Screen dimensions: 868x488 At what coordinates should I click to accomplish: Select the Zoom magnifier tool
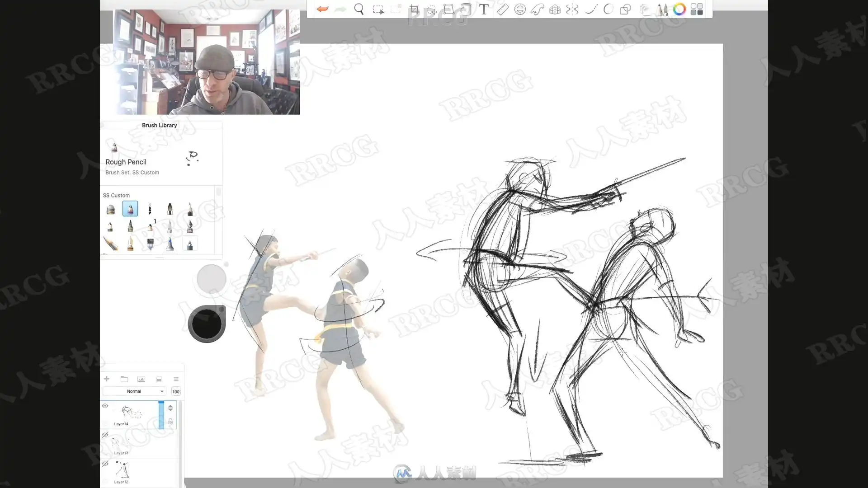click(359, 9)
